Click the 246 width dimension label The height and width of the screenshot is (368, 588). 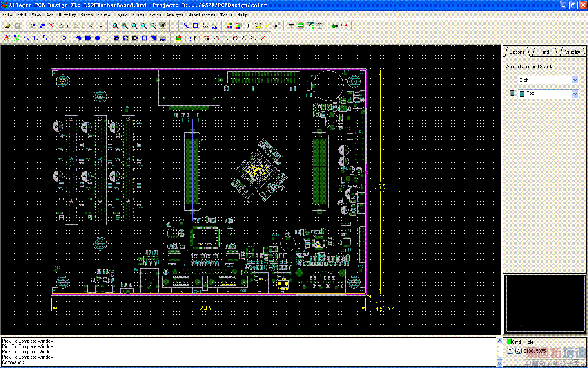point(206,308)
